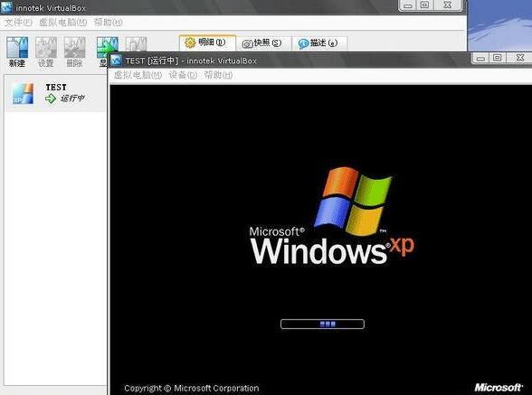Switch to the 快照(S) tab
This screenshot has width=532, height=395.
263,43
